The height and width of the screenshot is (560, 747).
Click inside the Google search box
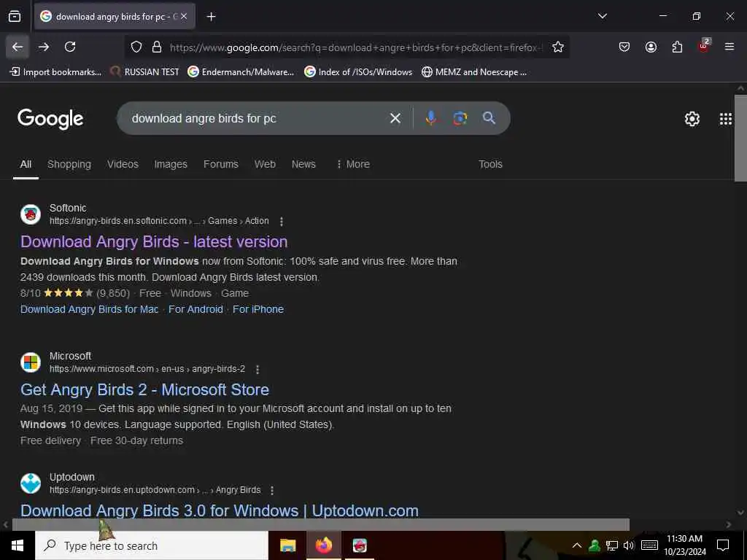258,118
